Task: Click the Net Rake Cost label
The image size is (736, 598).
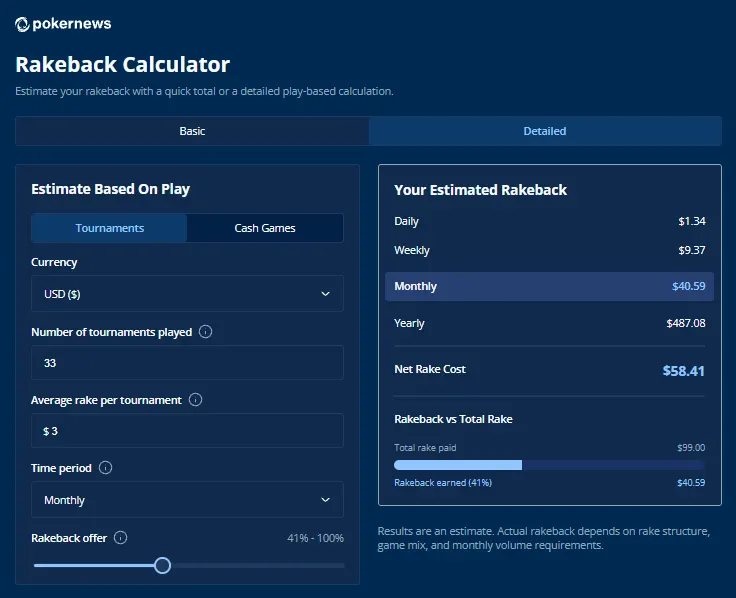Action: pyautogui.click(x=430, y=369)
